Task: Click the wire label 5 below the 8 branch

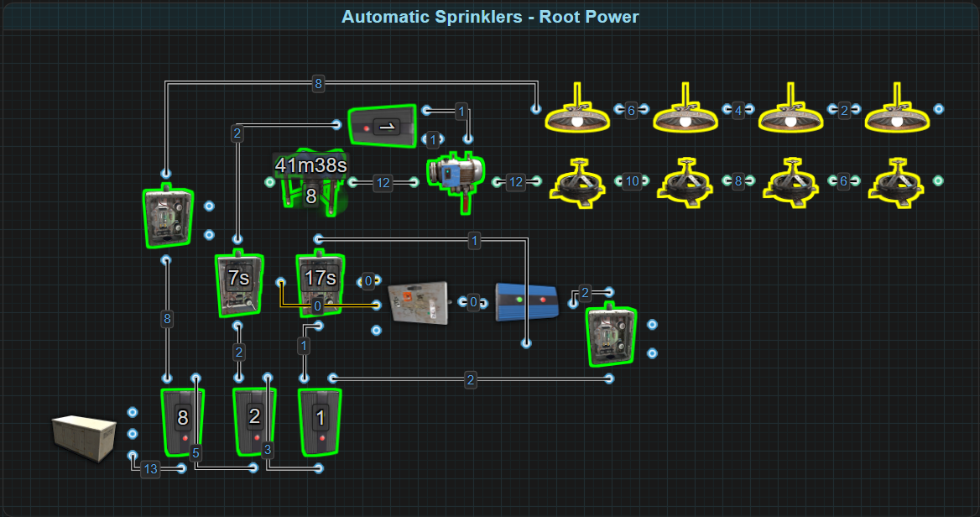Action: tap(195, 453)
